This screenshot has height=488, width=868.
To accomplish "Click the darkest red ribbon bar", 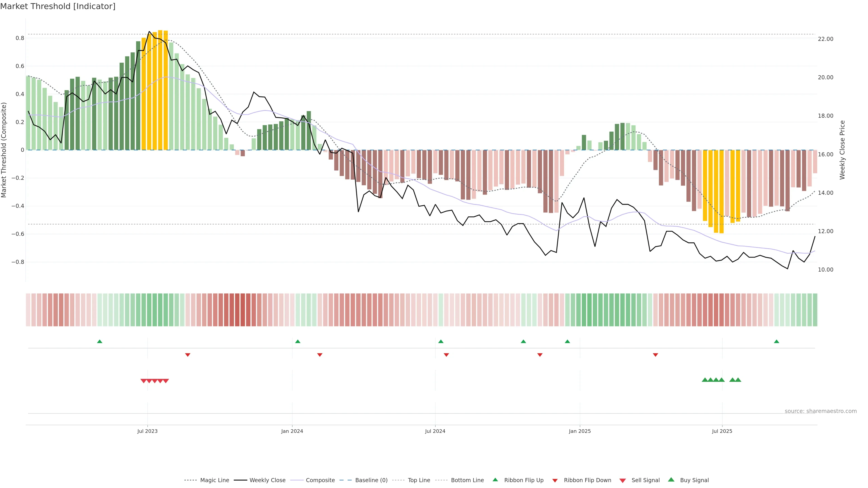I will coord(243,310).
